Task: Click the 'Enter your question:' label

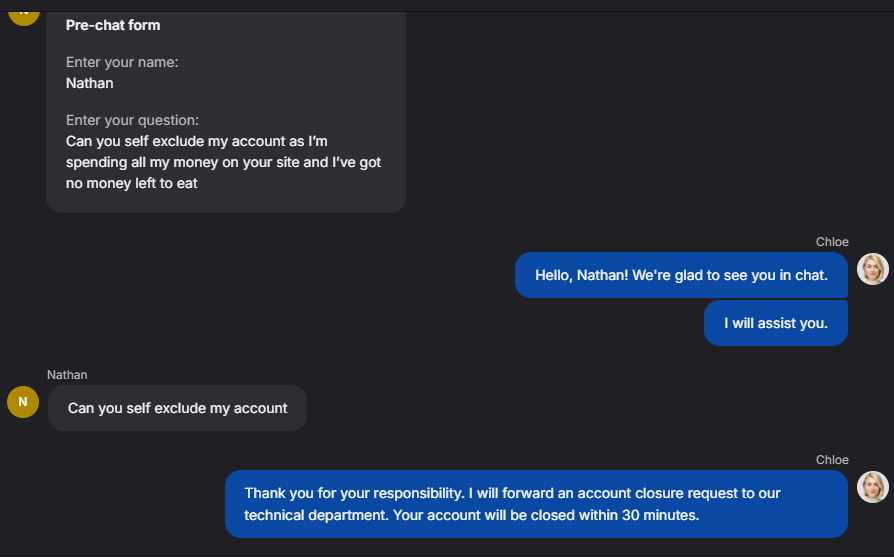Action: [x=132, y=120]
